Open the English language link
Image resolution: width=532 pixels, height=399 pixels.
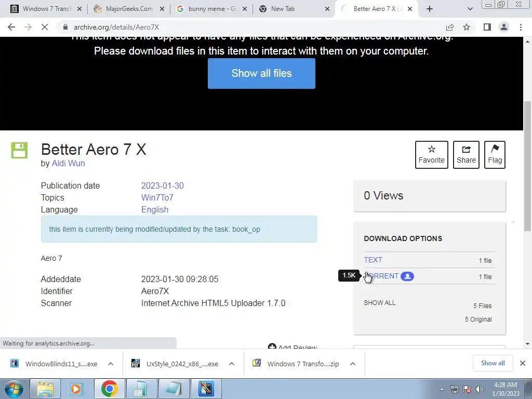pos(155,210)
